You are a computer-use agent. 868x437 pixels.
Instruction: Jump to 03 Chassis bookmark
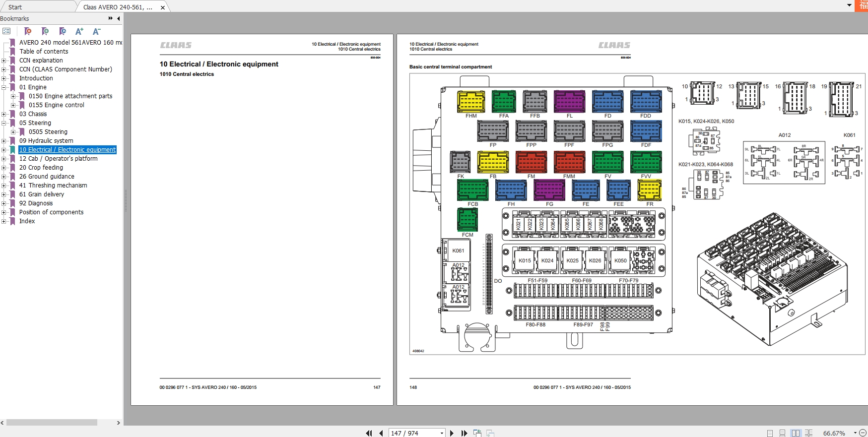[x=33, y=114]
